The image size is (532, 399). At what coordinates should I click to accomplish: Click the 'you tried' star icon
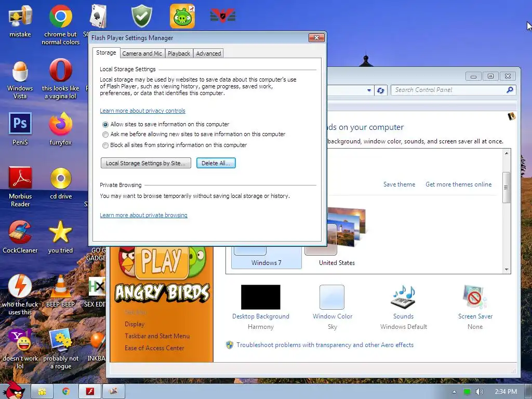(x=60, y=232)
